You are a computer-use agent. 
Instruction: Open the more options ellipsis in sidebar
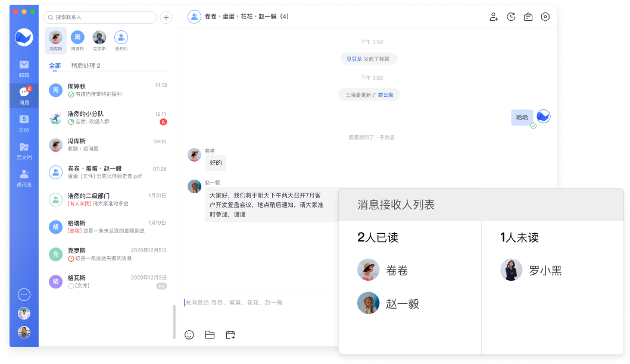[24, 294]
